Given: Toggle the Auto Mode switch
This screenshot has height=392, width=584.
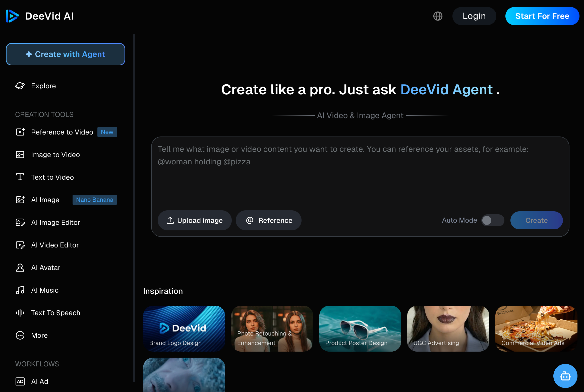Looking at the screenshot, I should [493, 220].
